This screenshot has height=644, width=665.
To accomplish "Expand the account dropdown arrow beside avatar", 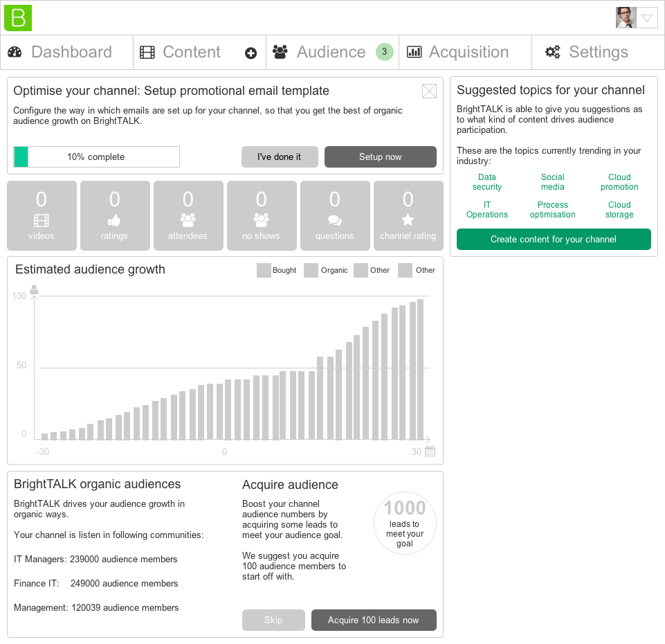I will [x=647, y=18].
